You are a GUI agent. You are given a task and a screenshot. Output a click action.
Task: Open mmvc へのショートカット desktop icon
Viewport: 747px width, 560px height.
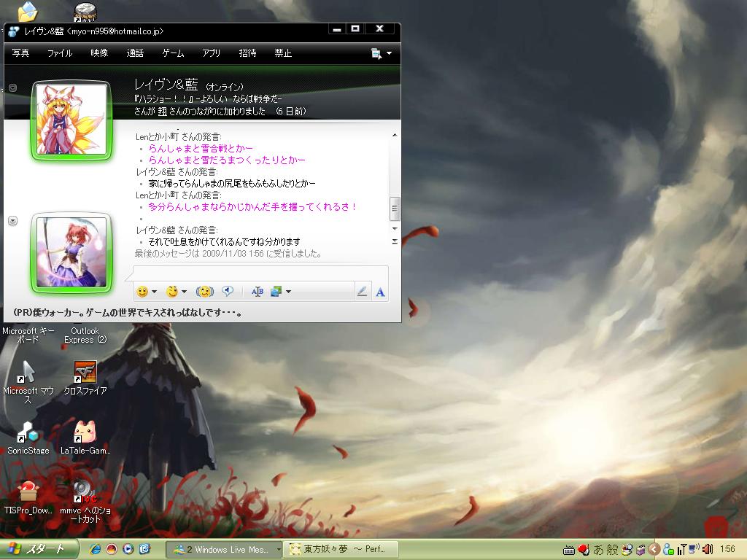[x=85, y=502]
